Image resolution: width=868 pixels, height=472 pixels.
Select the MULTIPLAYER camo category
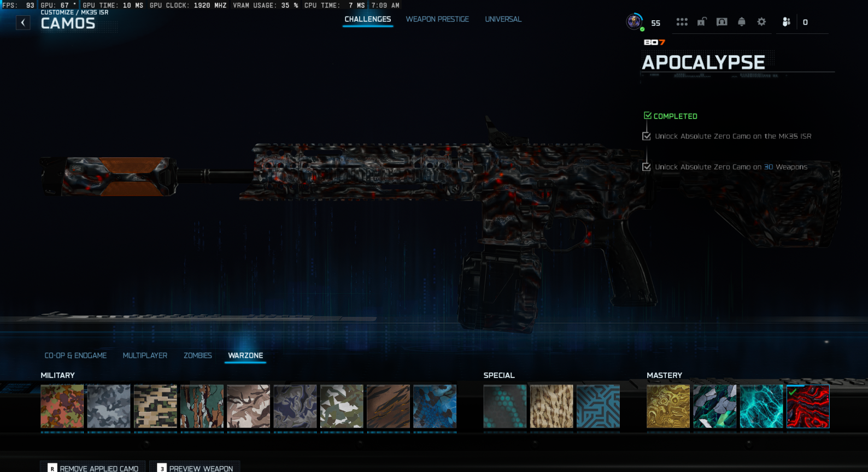[145, 356]
